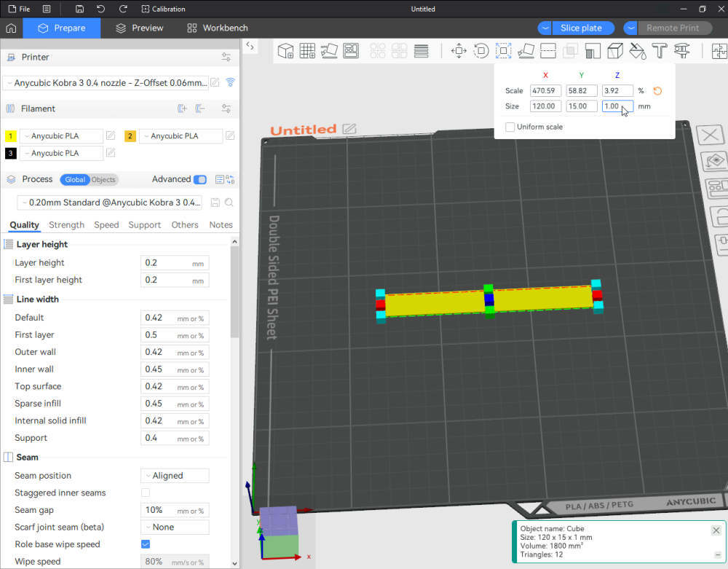Click the filament 3 black color swatch

(10, 153)
